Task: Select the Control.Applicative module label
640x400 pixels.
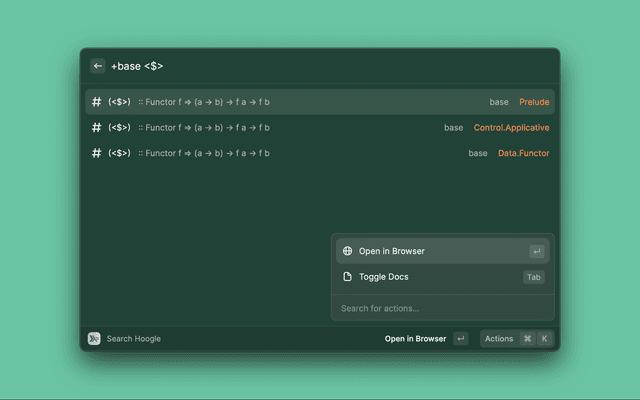Action: [x=511, y=128]
